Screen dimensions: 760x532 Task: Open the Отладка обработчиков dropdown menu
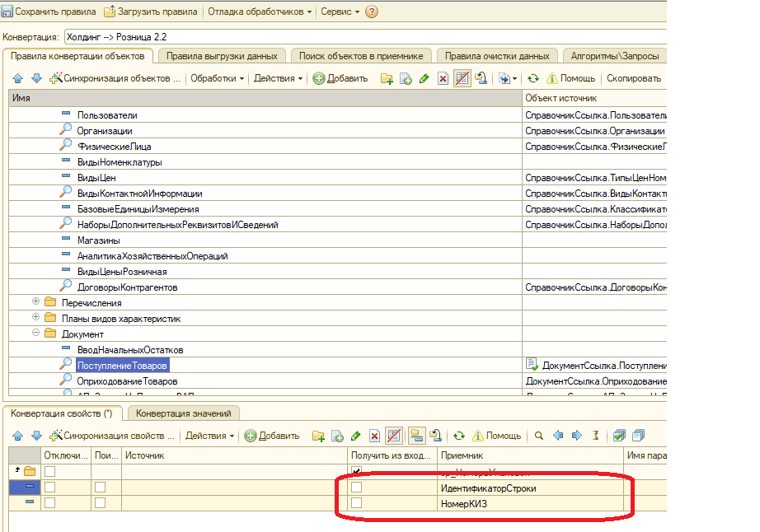260,12
